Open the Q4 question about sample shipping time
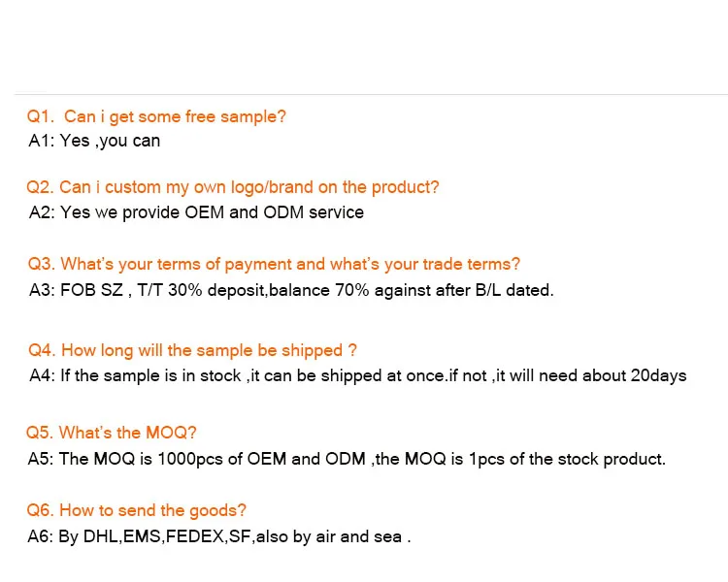 point(192,350)
